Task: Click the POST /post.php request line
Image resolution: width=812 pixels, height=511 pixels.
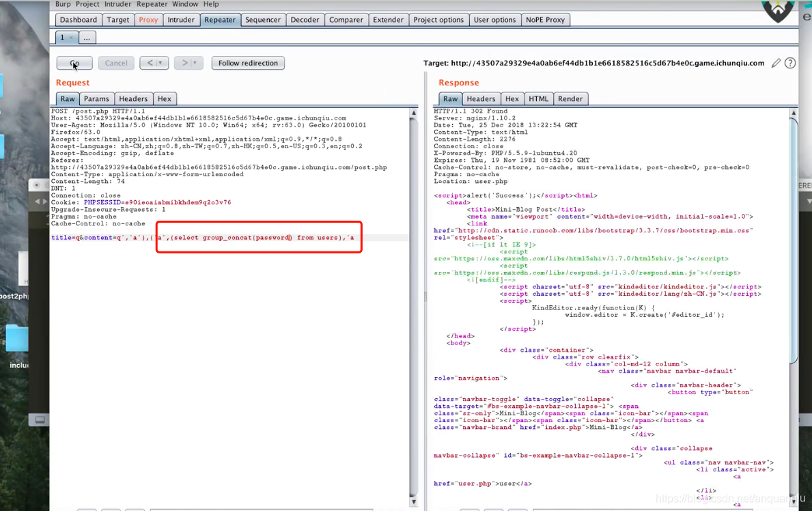Action: [98, 111]
